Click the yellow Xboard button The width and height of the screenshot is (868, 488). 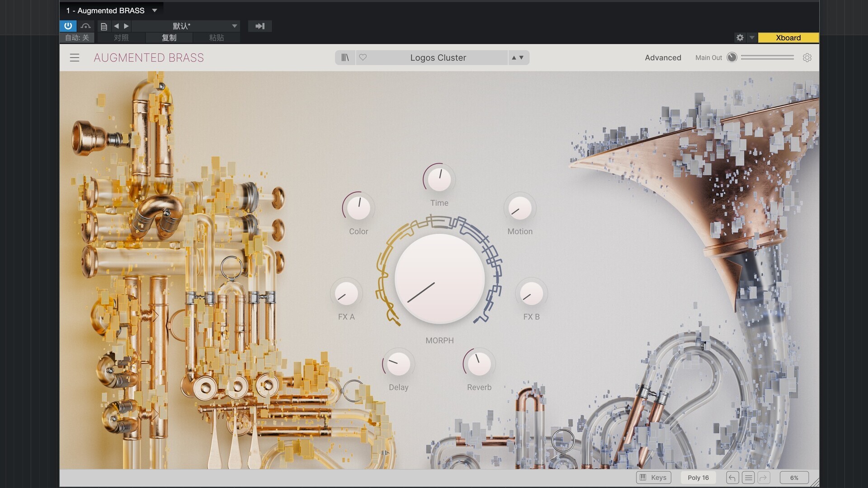(x=788, y=38)
